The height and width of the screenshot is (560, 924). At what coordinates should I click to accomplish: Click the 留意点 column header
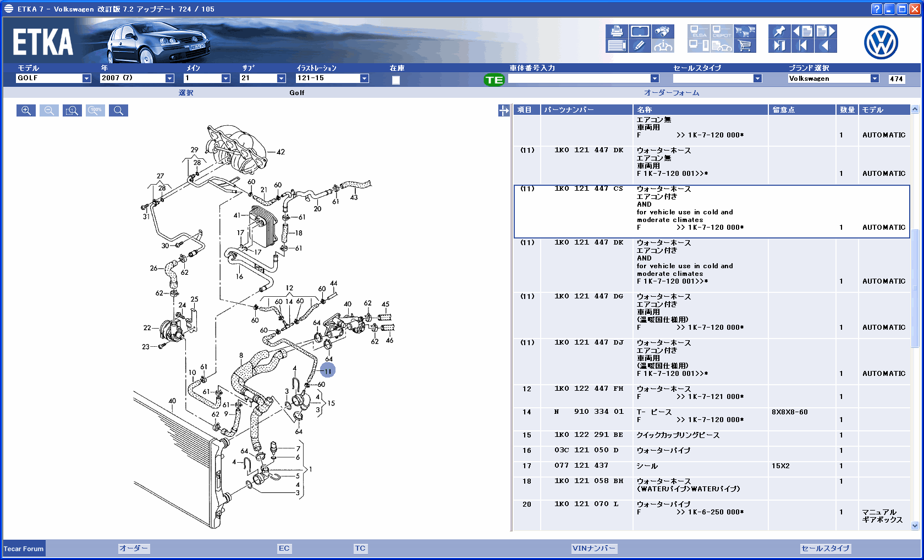pos(802,110)
